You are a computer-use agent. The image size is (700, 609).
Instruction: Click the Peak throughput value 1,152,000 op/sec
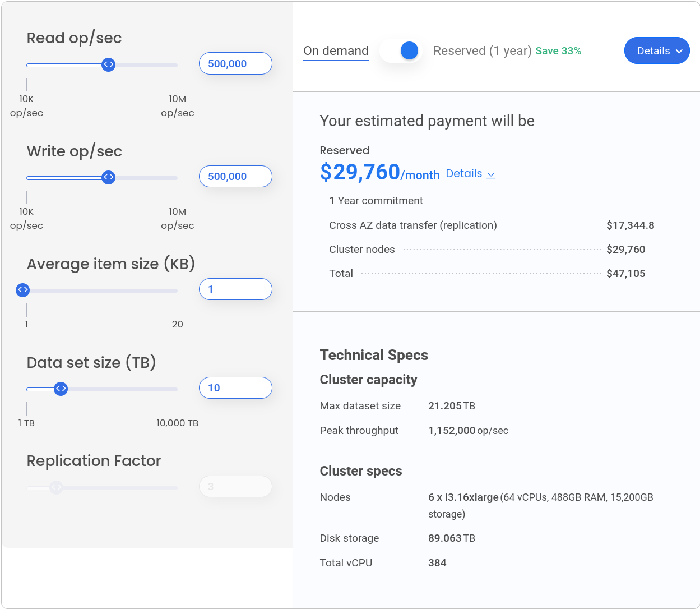click(x=468, y=431)
